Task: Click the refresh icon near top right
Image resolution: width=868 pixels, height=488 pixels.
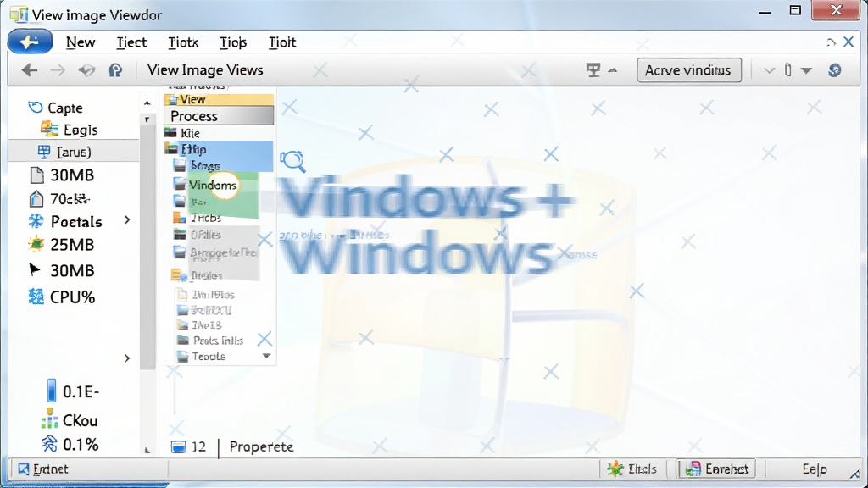Action: (x=831, y=42)
